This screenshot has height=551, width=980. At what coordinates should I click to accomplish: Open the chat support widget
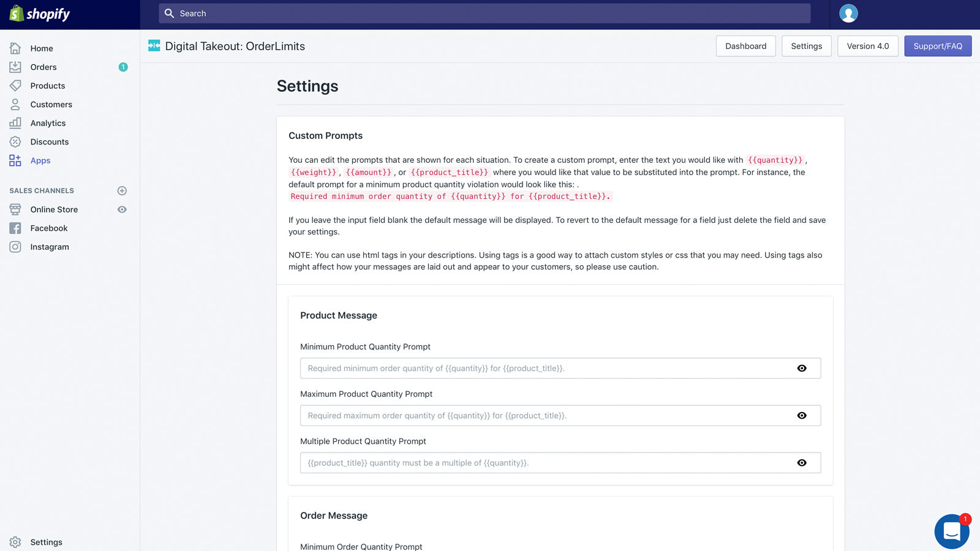(951, 531)
